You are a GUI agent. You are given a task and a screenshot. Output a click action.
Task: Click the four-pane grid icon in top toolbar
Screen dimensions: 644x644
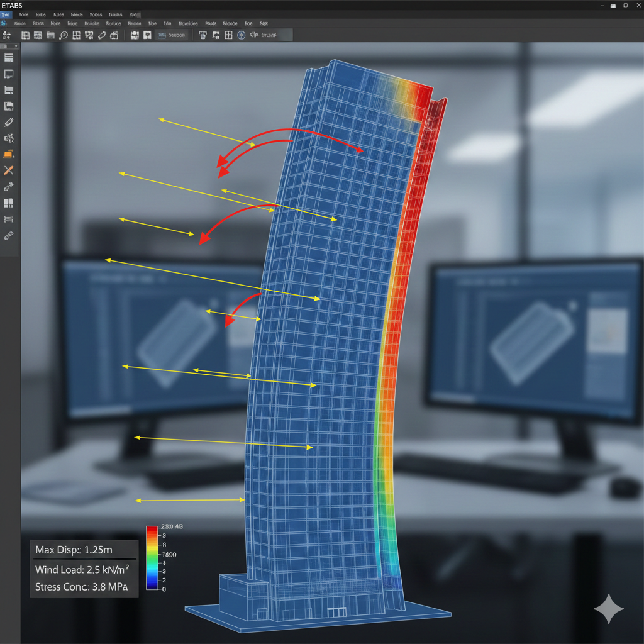tap(228, 36)
